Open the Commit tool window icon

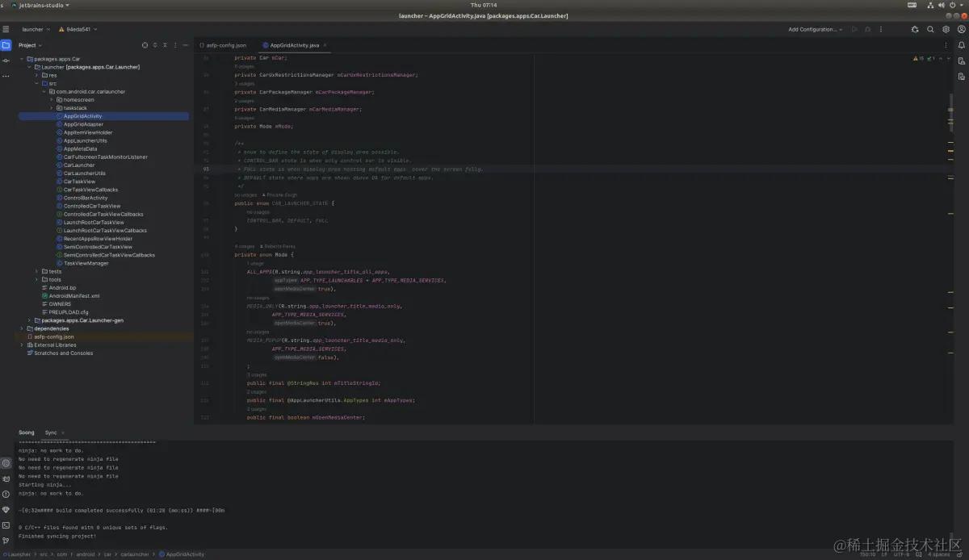tap(6, 61)
